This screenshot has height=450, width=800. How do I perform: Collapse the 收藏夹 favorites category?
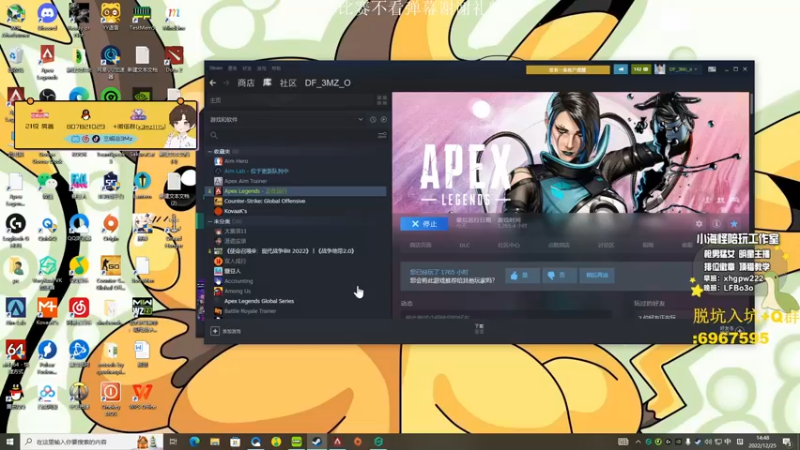[x=210, y=152]
